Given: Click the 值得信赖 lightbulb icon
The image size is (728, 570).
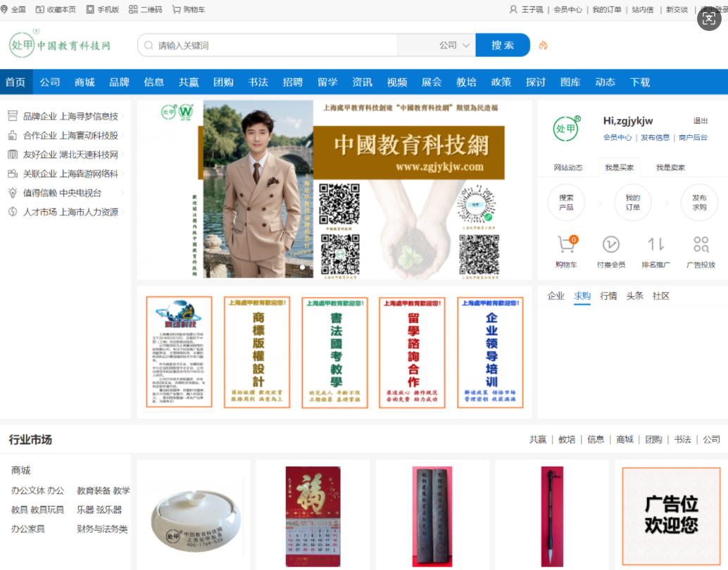Looking at the screenshot, I should (13, 193).
